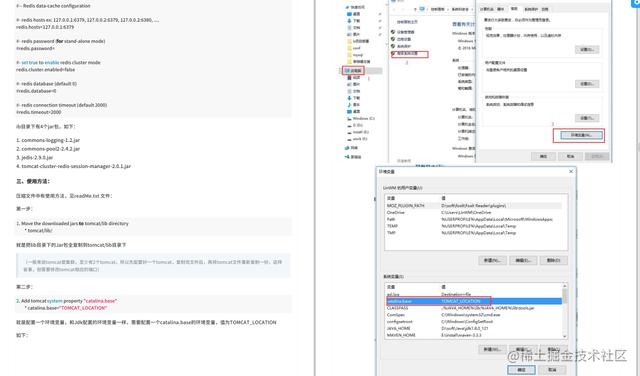The height and width of the screenshot is (376, 640).
Task: Open the Device Manager (设备管理器) shield link
Action: (x=402, y=32)
